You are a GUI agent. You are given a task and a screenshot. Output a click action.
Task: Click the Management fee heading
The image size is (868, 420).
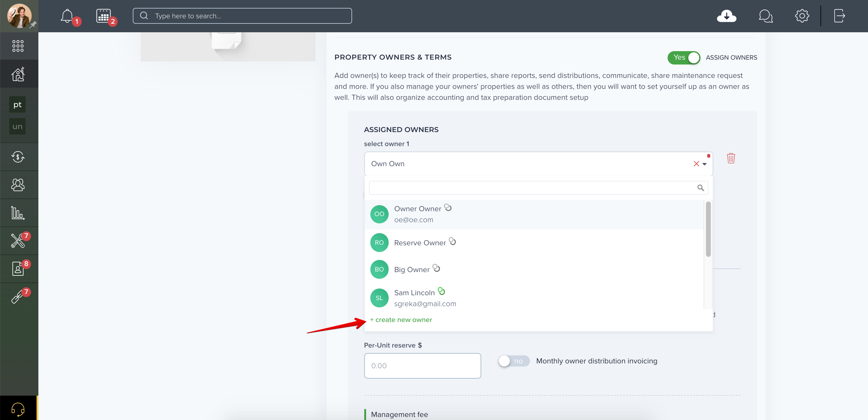pos(399,414)
